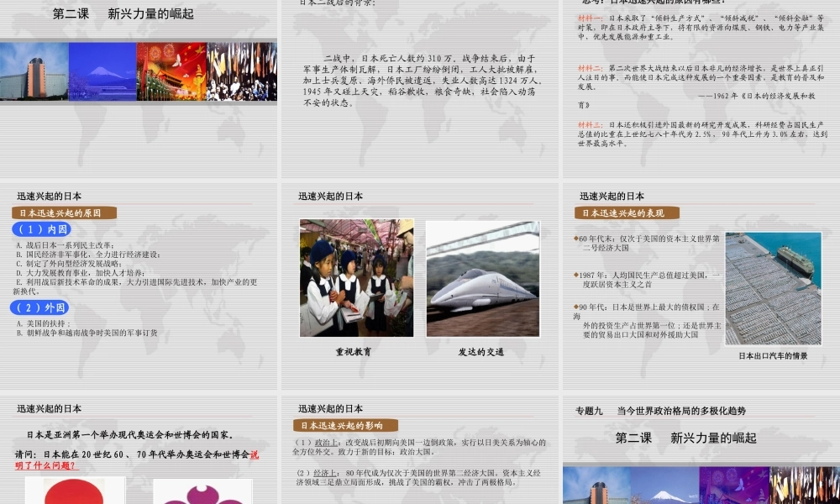Click 迅速兴起的日本 header above the schoolchildren photo
The image size is (840, 504).
click(x=330, y=196)
